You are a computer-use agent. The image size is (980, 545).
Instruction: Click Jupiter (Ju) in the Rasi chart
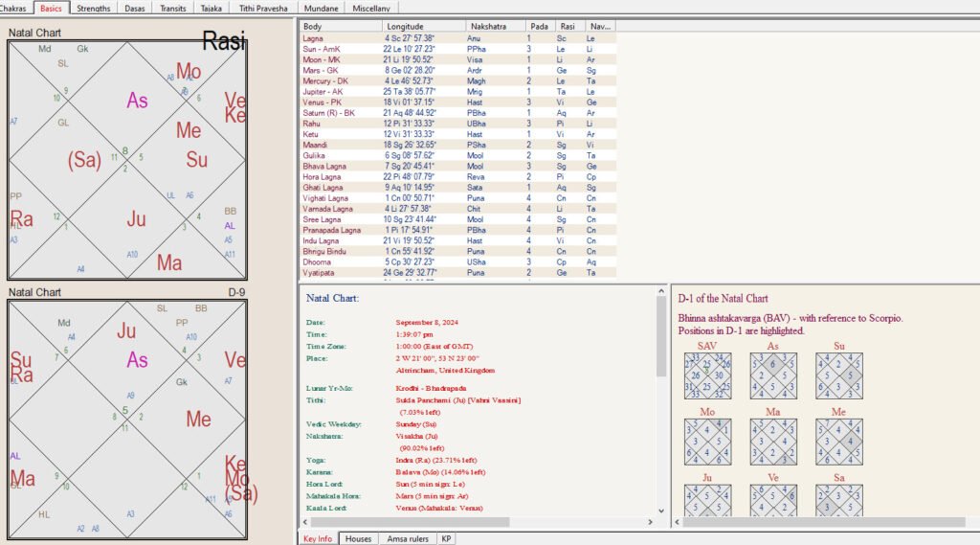tap(137, 219)
